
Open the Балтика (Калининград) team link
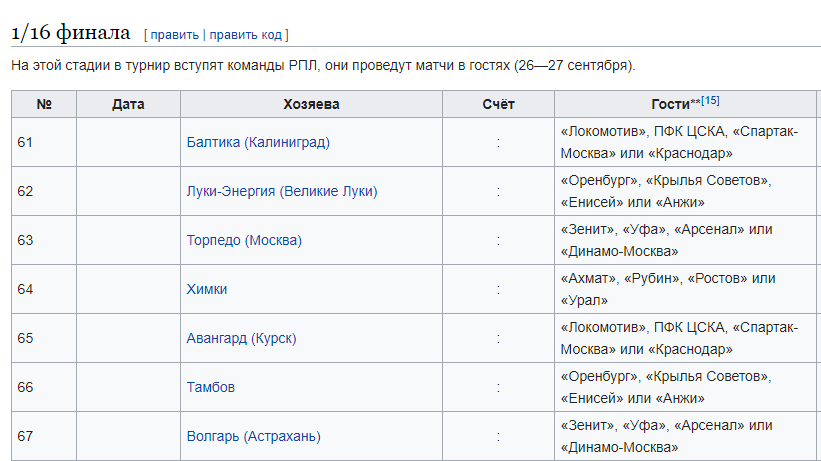[x=258, y=142]
